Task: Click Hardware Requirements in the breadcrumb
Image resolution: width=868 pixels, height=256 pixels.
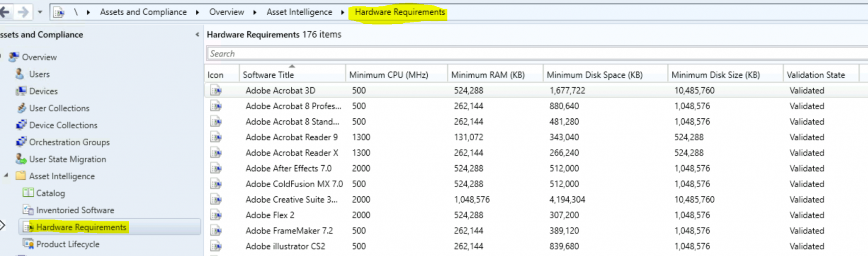Action: click(x=400, y=12)
